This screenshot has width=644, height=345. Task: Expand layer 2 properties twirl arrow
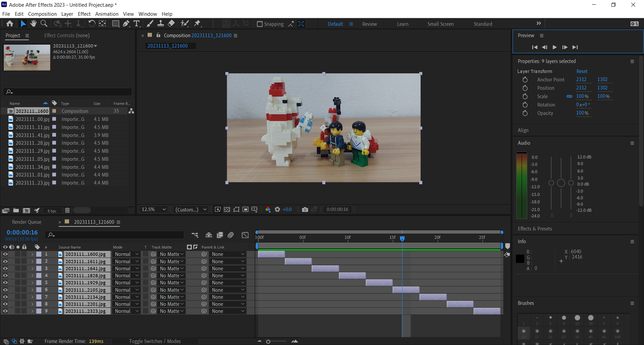[33, 262]
